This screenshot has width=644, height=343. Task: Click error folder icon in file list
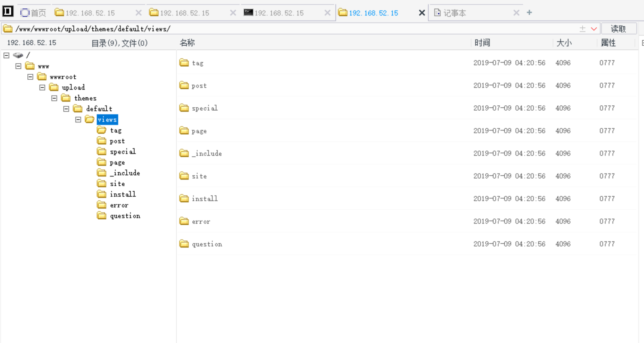pyautogui.click(x=184, y=221)
